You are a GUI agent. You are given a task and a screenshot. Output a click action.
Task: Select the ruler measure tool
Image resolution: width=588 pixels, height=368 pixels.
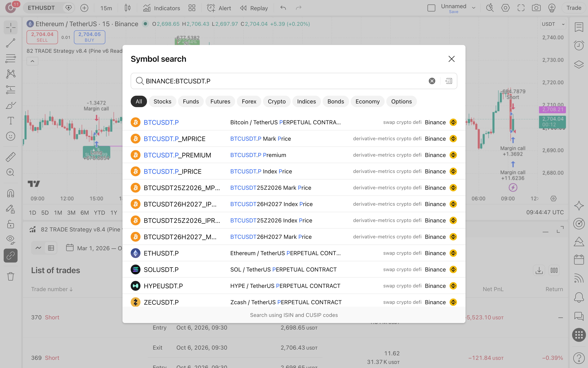click(x=11, y=157)
